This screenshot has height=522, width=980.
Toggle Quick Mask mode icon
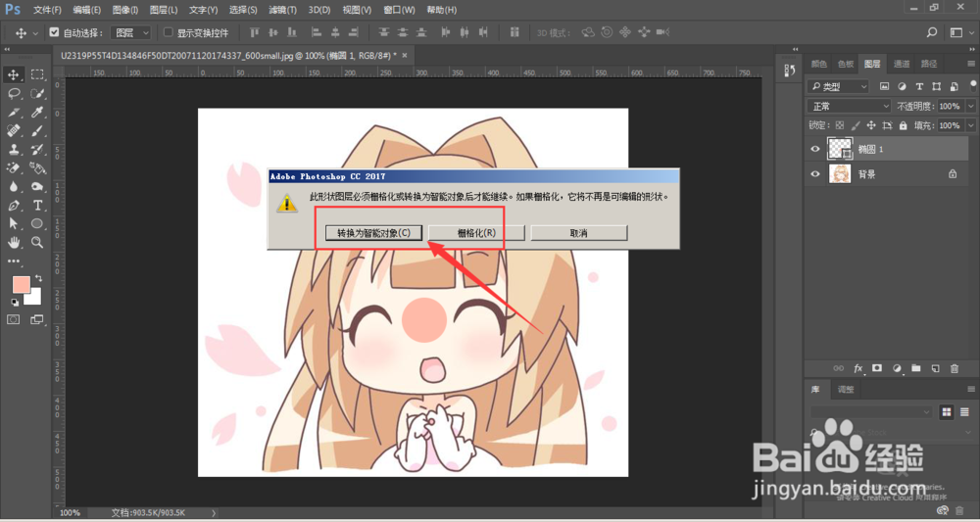click(x=13, y=319)
